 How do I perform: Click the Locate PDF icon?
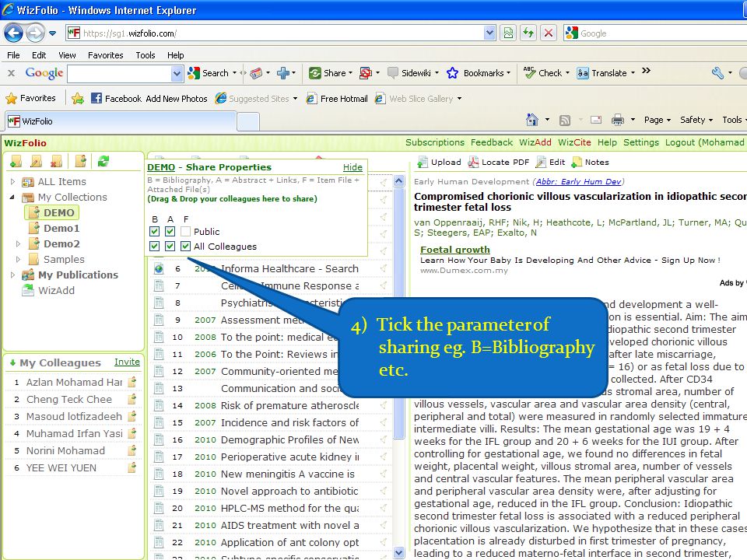coord(473,163)
